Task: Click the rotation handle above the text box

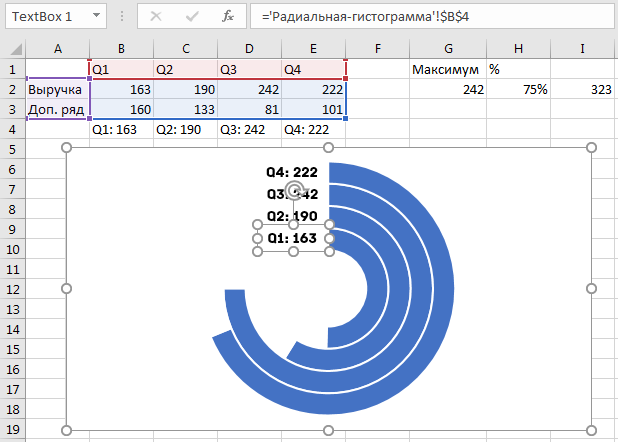Action: click(x=294, y=190)
